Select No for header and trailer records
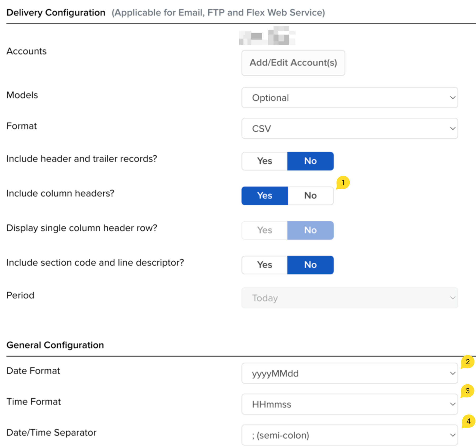 (310, 161)
